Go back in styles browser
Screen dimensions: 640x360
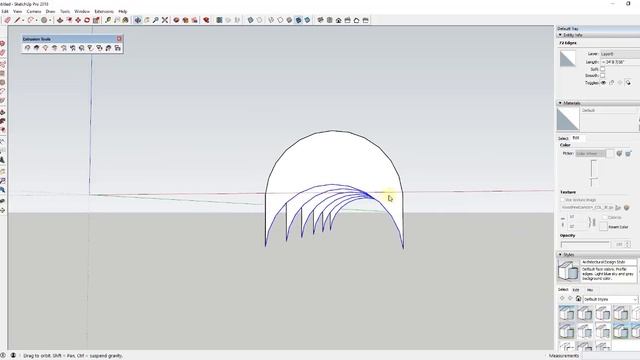point(562,299)
